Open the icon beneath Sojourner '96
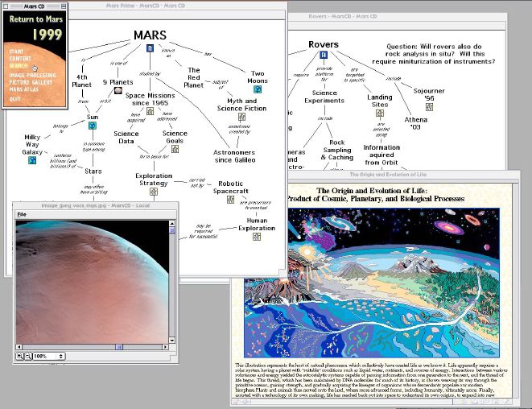This screenshot has height=409, width=532. pos(429,107)
